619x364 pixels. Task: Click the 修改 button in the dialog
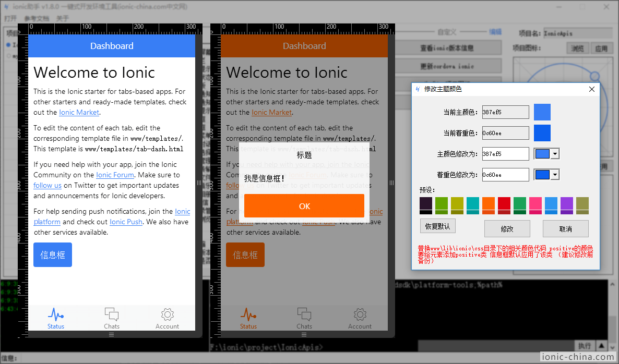507,229
